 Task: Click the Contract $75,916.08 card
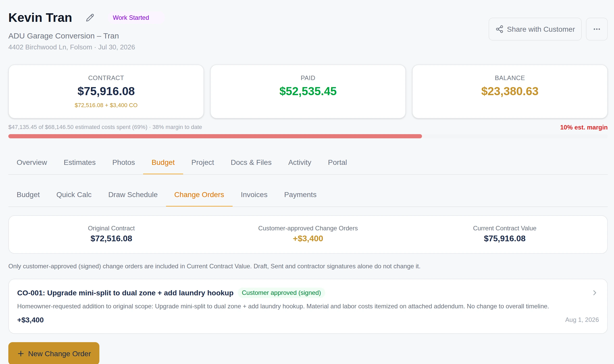click(106, 92)
